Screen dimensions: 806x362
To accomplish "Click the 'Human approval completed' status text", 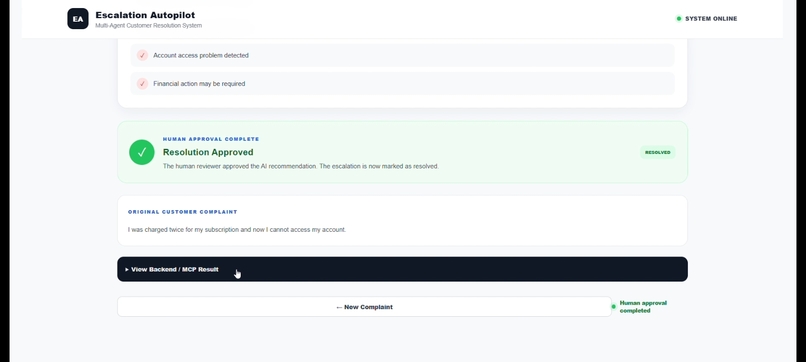I will click(x=643, y=306).
